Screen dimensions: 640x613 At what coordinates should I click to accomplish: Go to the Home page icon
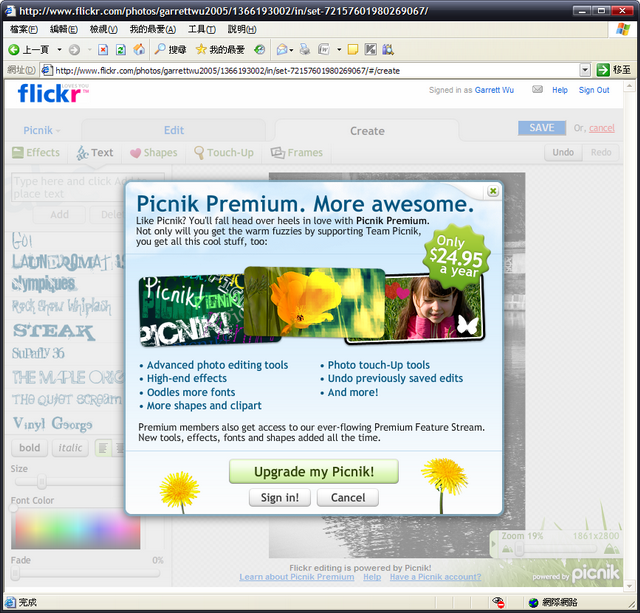pos(139,49)
